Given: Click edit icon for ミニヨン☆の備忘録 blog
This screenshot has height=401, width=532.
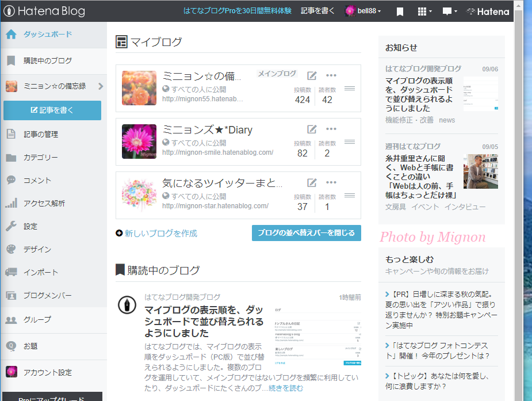Looking at the screenshot, I should pos(312,75).
